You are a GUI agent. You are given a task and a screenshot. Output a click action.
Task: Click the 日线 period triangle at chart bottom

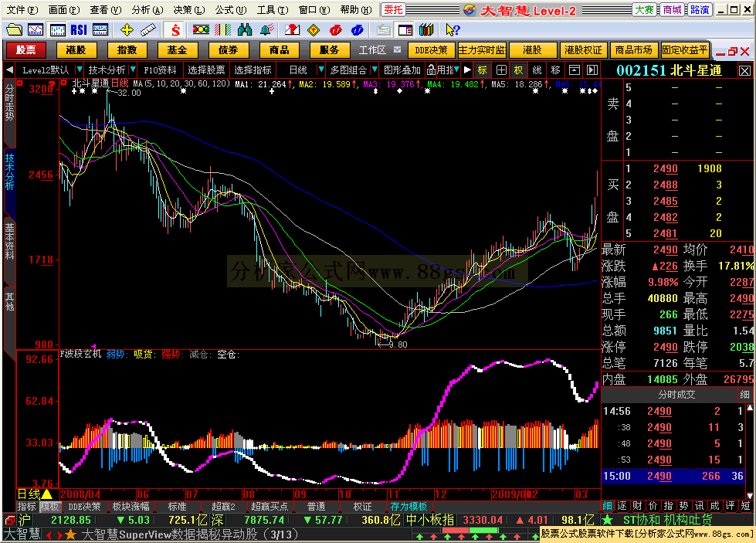47,494
